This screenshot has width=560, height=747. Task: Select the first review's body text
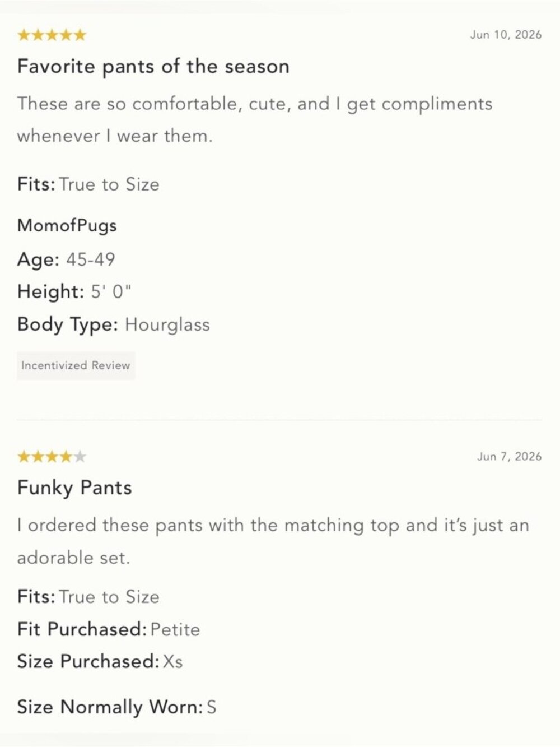click(255, 120)
